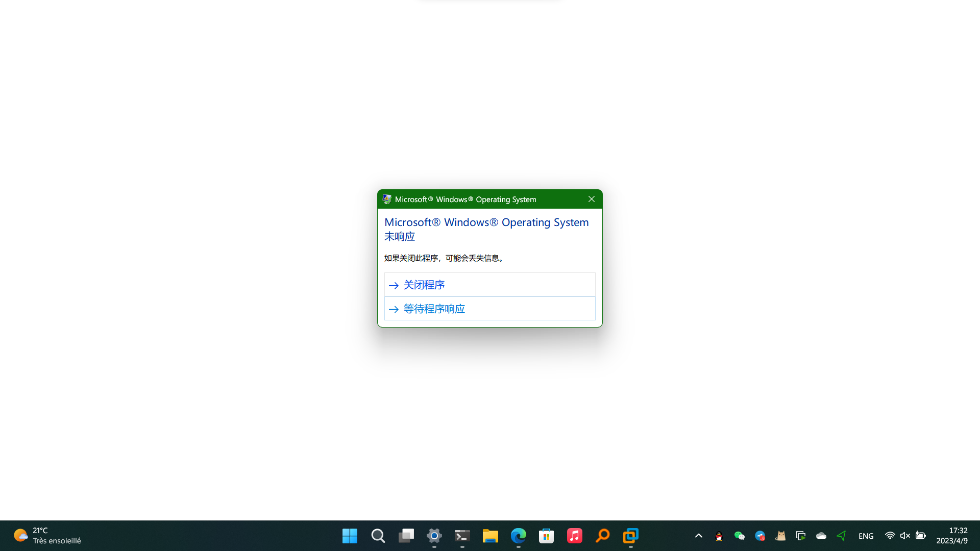Open weather widget showing 21°C

pos(47,536)
